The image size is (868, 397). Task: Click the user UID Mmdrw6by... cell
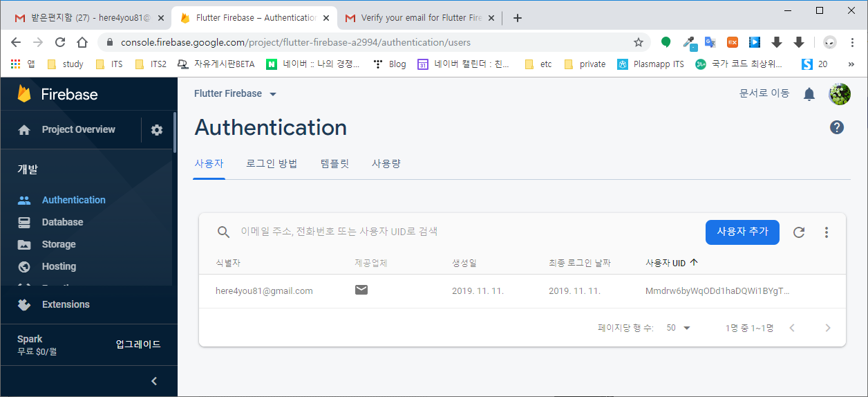pyautogui.click(x=717, y=291)
